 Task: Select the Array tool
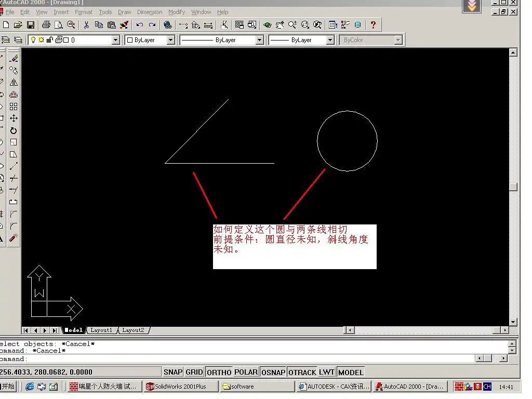click(x=14, y=107)
